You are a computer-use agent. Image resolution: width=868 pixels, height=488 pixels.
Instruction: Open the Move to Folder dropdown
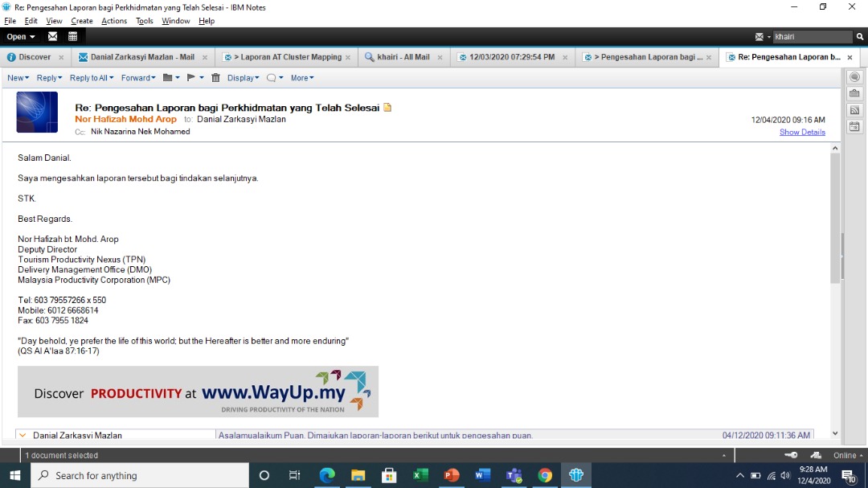171,78
